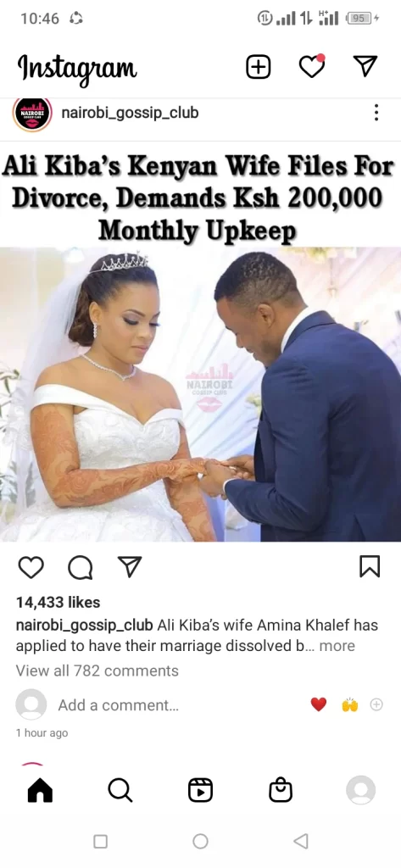Viewport: 401px width, 868px height.
Task: Tap the comment bubble icon under post
Action: [81, 567]
